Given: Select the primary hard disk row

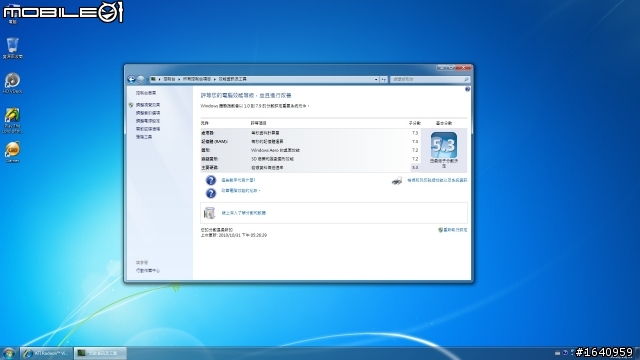Looking at the screenshot, I should 310,167.
